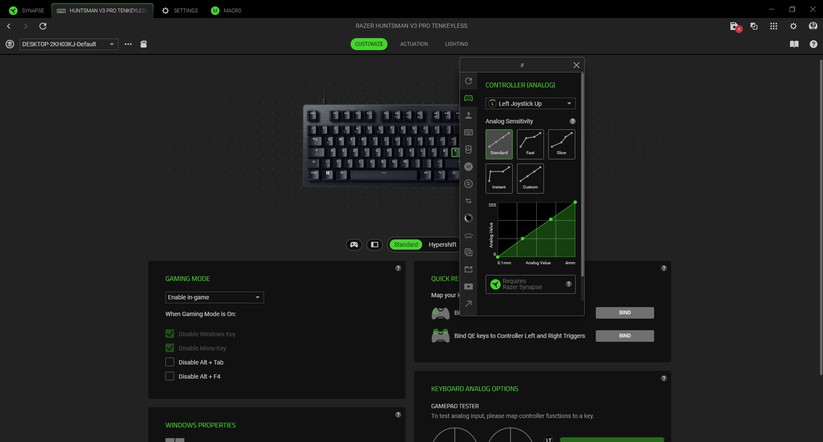Expand the DESKTOP-2KH03KJ-Default profile dropdown
Image resolution: width=823 pixels, height=442 pixels.
[x=68, y=44]
